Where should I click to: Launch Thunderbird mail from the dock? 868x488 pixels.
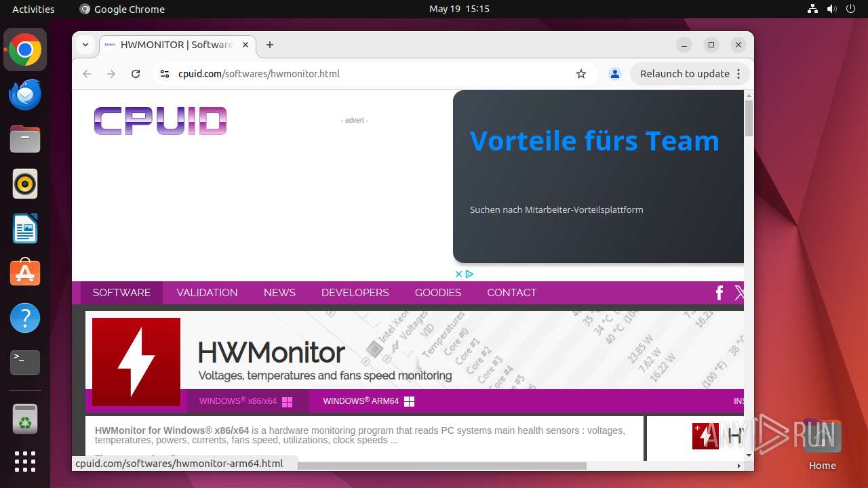[x=25, y=94]
